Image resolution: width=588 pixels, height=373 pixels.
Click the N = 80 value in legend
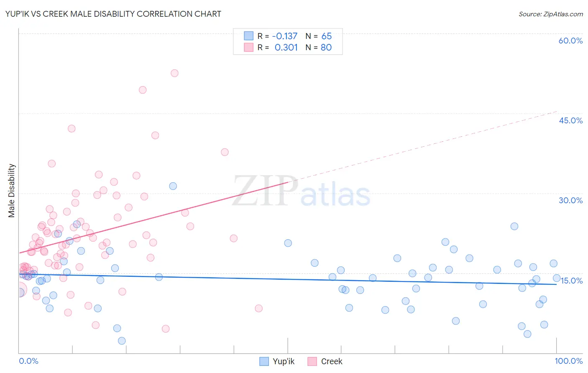pos(319,47)
